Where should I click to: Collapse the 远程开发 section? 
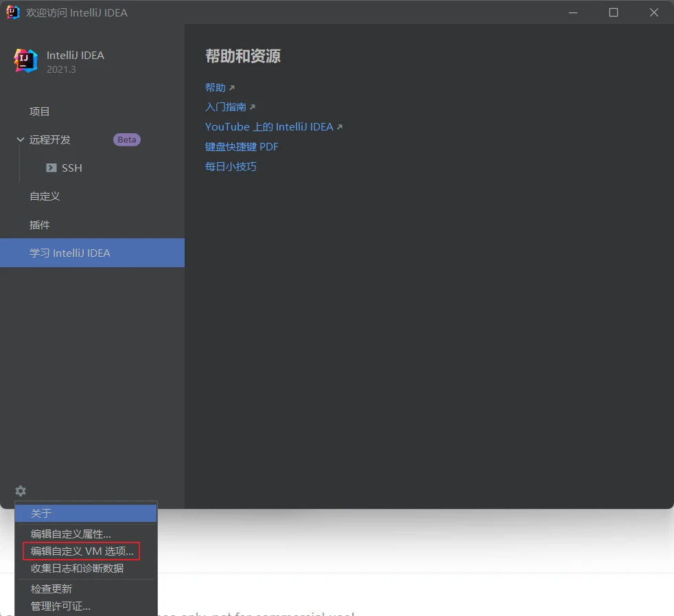click(20, 139)
